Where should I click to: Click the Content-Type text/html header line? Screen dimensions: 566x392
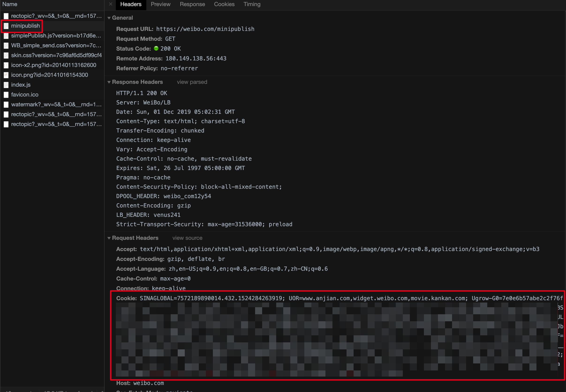pos(181,121)
